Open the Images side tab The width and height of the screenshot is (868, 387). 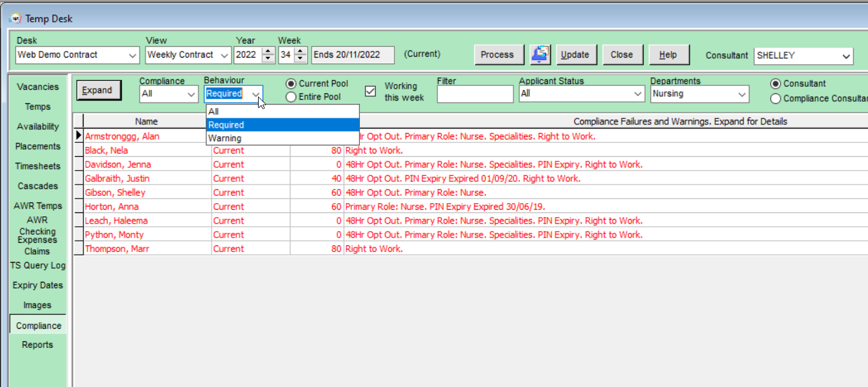point(38,305)
